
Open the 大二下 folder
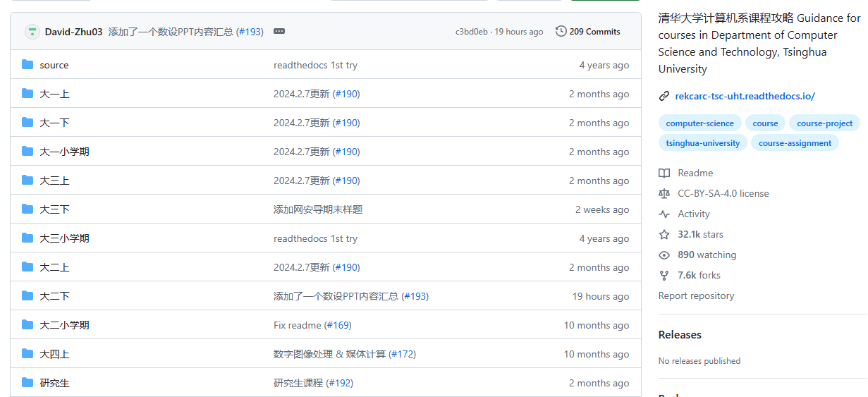54,296
